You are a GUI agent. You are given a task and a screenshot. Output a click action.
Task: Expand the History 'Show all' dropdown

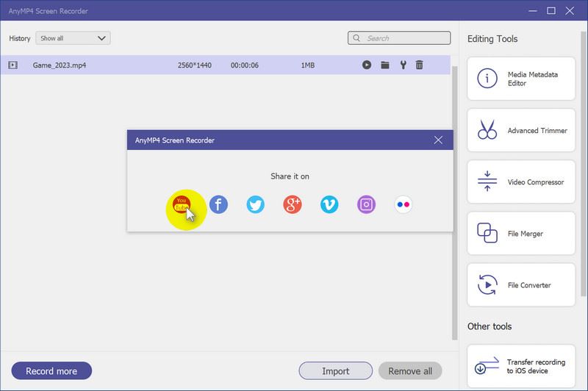point(73,38)
